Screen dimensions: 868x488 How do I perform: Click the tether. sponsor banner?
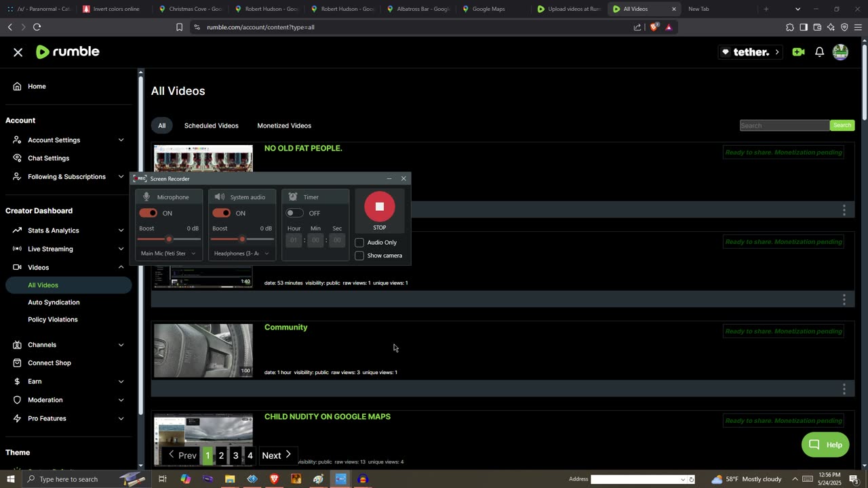tap(749, 52)
